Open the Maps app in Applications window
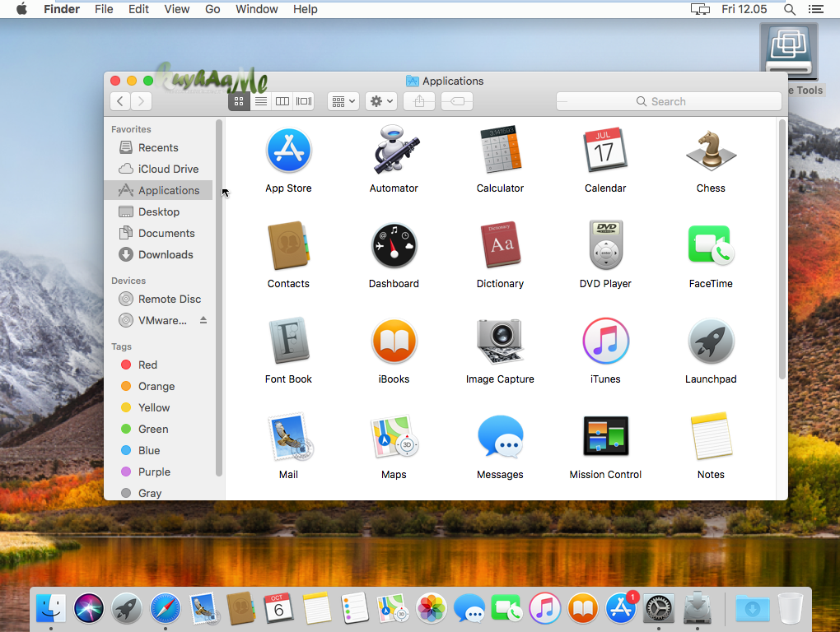The image size is (840, 632). point(394,437)
